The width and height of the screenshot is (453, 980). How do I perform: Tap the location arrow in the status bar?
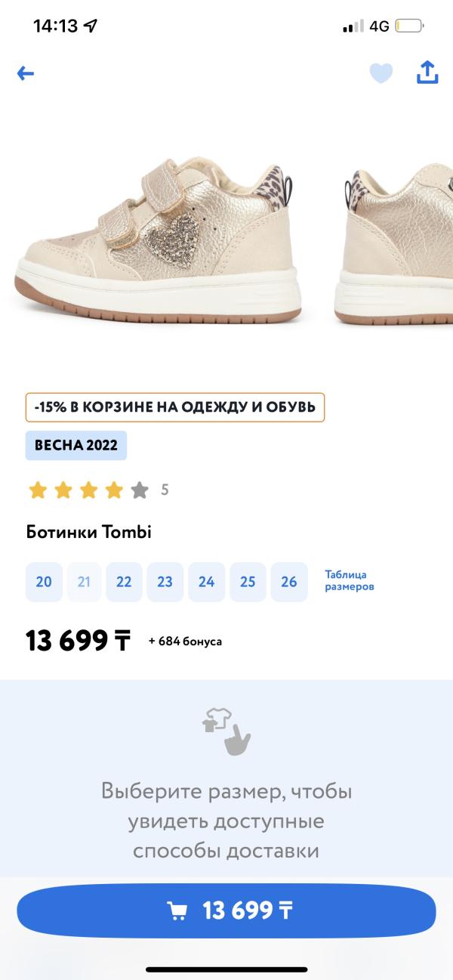point(91,26)
